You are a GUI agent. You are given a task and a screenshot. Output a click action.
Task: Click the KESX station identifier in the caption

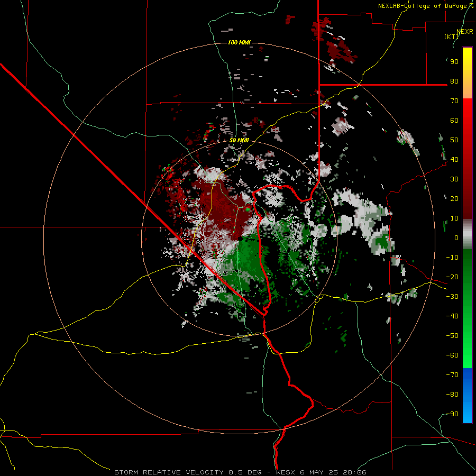(286, 472)
